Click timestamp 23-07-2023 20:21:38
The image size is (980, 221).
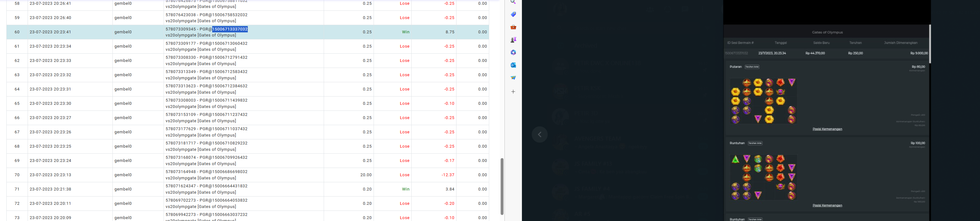tap(50, 189)
